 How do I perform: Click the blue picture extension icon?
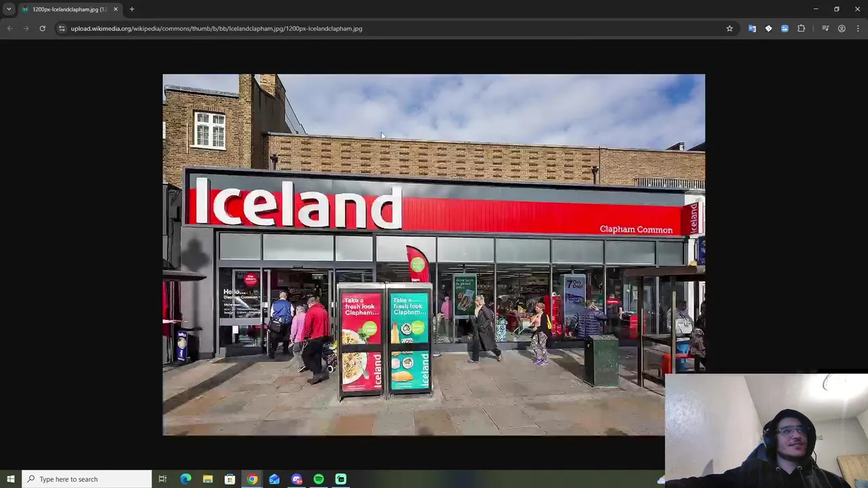pyautogui.click(x=785, y=28)
